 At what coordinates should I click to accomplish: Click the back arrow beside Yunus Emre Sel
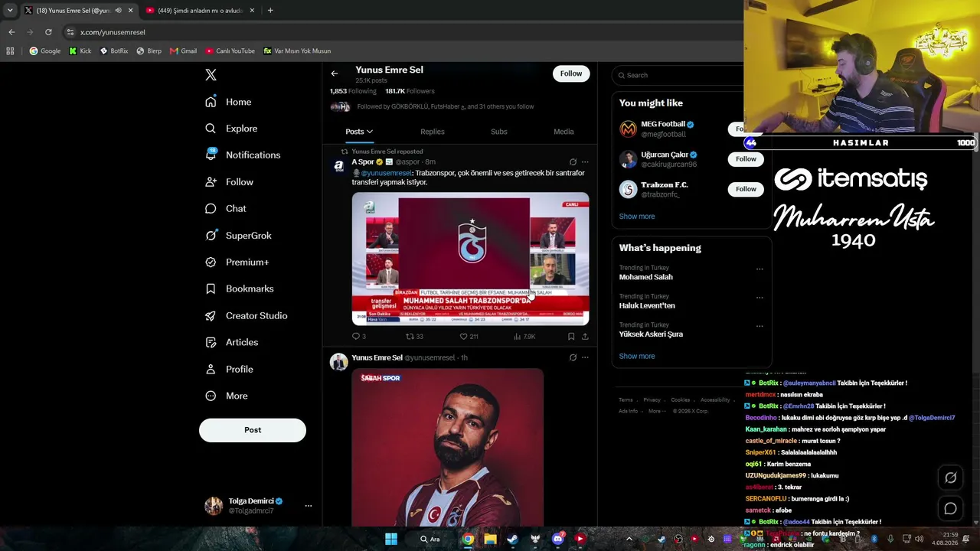pyautogui.click(x=335, y=73)
